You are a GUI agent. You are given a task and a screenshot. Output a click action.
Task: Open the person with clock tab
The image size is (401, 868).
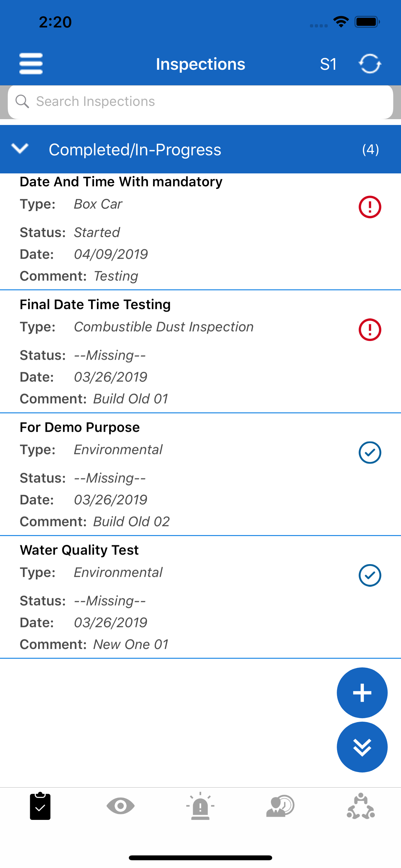[x=280, y=806]
